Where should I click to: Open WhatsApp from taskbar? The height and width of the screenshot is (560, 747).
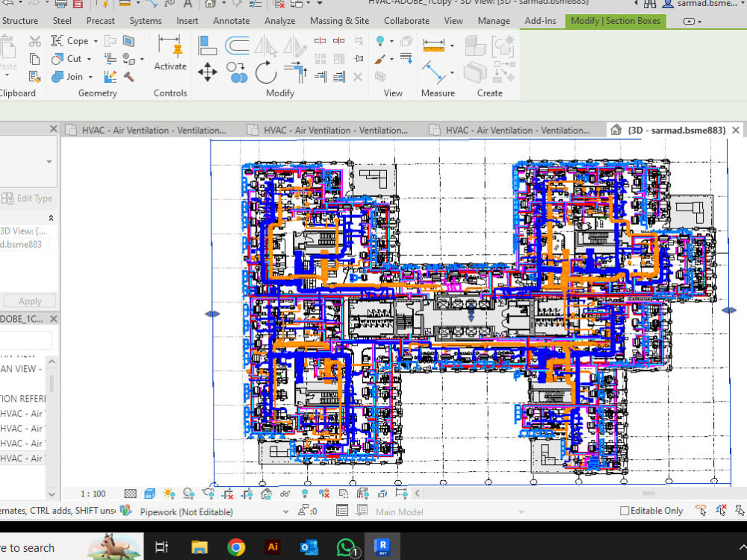(x=347, y=547)
